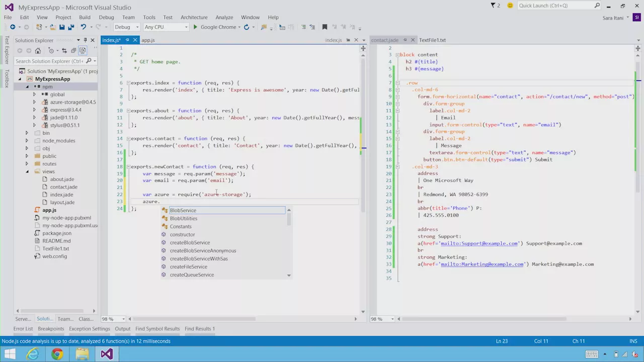Open the Solution Explorer window options dropdown
644x362 pixels.
click(78, 40)
